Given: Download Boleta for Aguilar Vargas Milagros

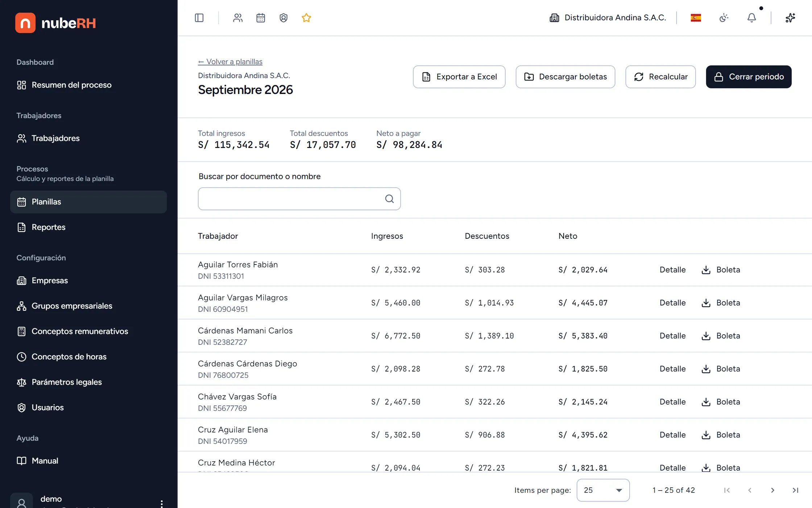Looking at the screenshot, I should 721,303.
